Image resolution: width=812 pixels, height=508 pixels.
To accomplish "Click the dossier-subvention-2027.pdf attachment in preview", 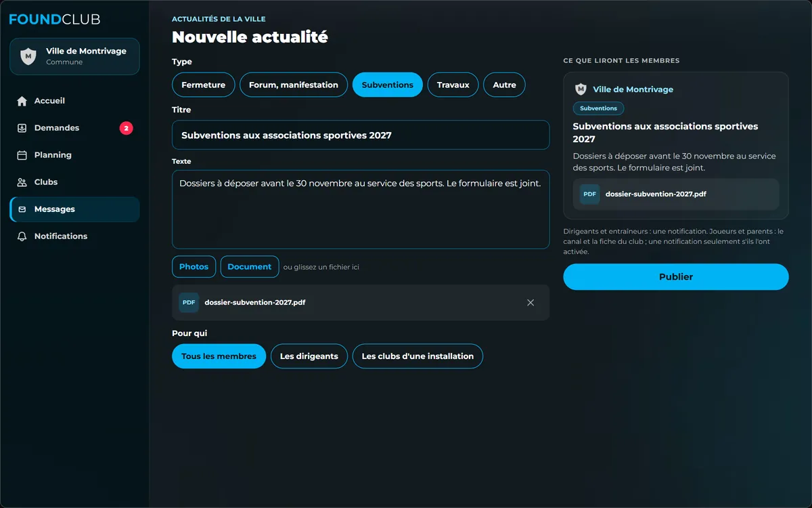I will point(676,194).
